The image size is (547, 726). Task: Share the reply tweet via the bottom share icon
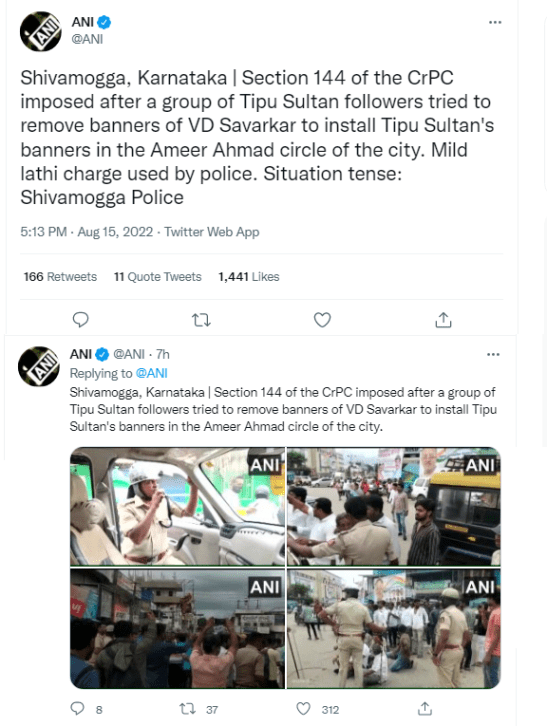click(425, 708)
